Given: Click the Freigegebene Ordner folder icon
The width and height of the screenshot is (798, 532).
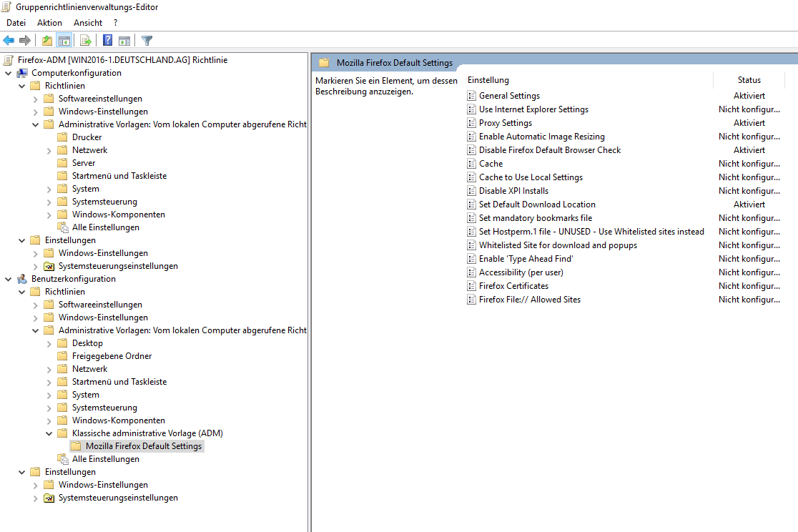Looking at the screenshot, I should tap(63, 356).
